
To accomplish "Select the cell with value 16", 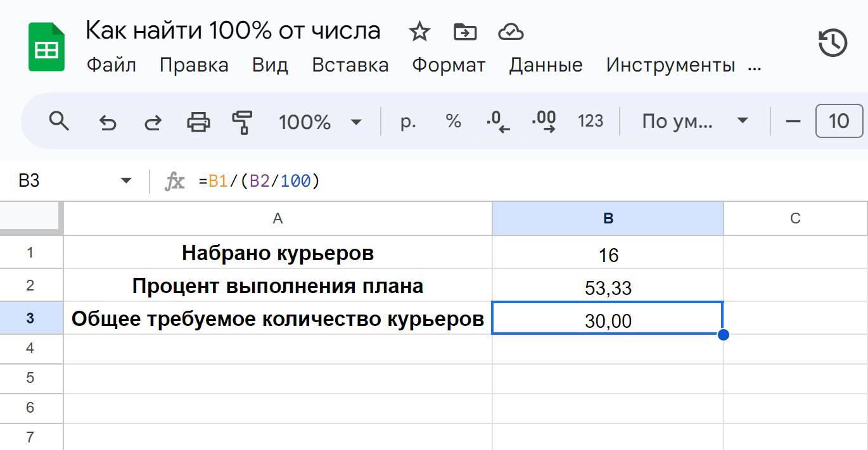I will [608, 253].
